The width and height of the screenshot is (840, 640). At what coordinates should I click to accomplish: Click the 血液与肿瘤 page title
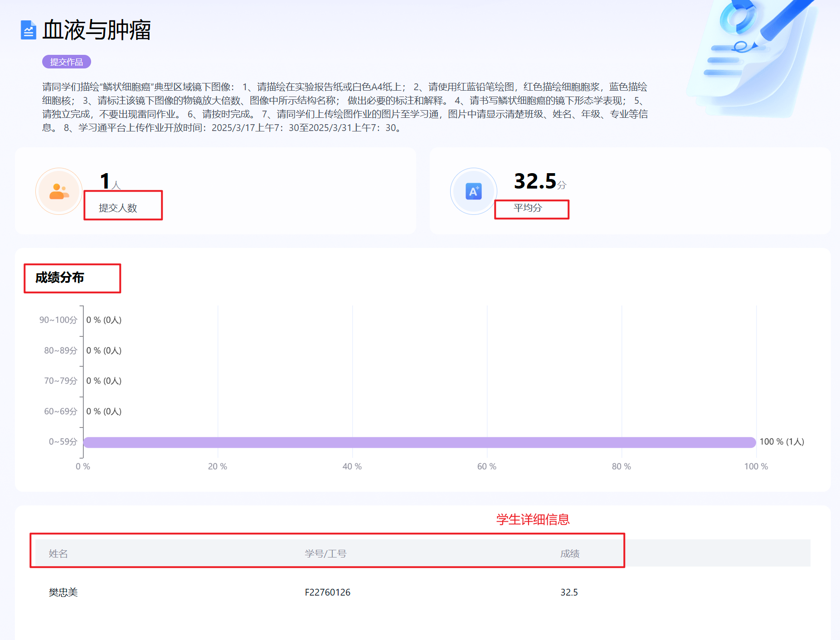(97, 30)
